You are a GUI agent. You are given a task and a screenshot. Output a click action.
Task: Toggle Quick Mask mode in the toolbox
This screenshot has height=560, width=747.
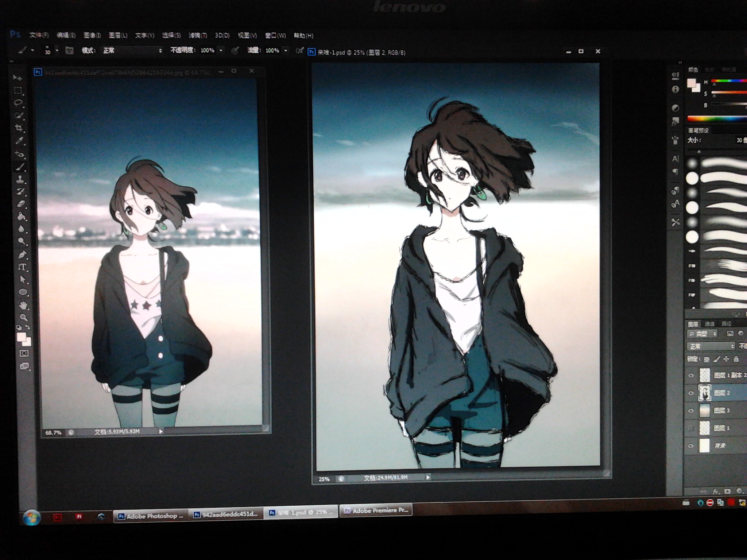click(24, 353)
